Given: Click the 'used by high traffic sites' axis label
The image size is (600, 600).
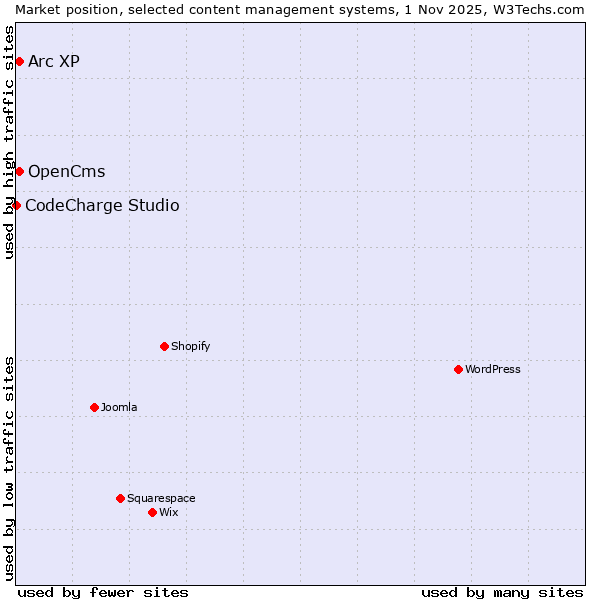Looking at the screenshot, I should [x=9, y=142].
